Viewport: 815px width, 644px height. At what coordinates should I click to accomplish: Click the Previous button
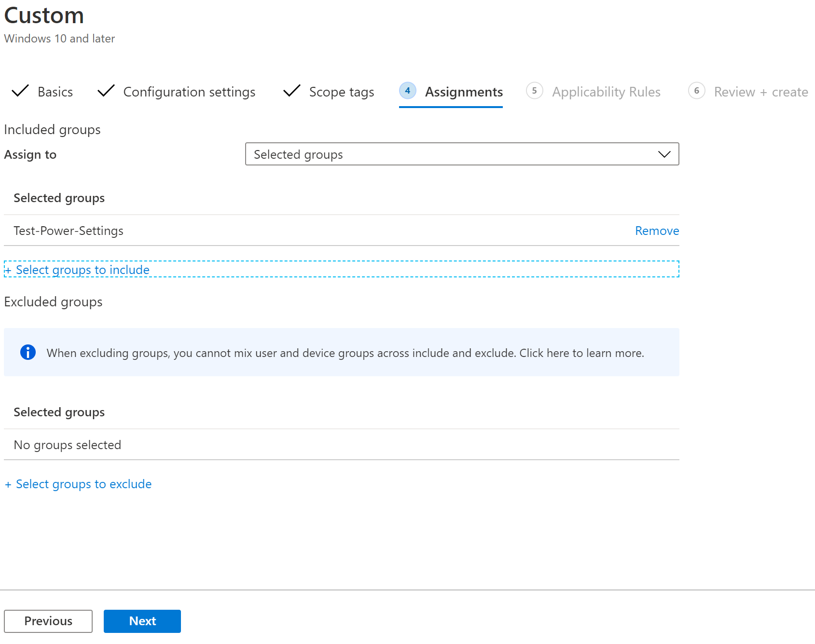[x=48, y=621]
